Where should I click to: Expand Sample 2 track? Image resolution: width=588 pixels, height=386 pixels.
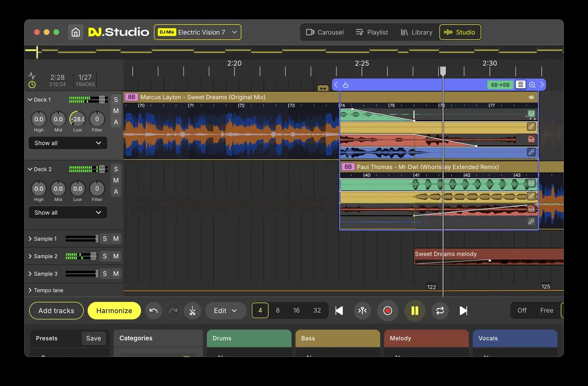[x=30, y=256]
